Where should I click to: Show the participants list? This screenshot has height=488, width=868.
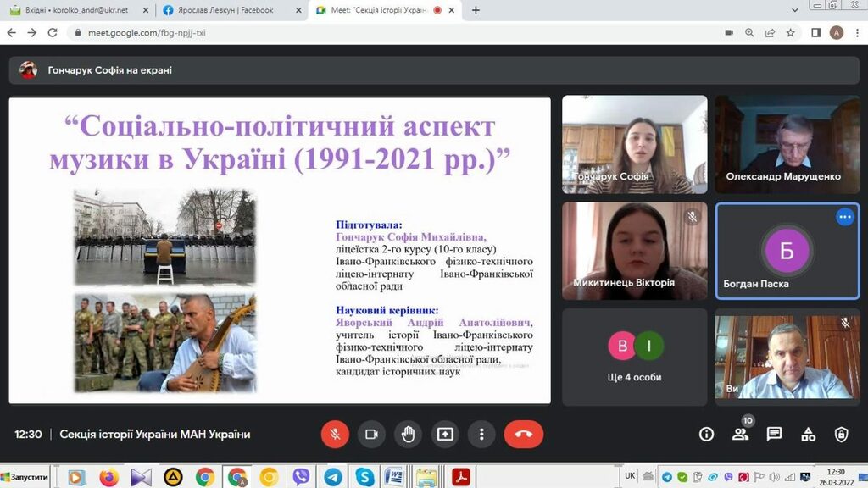click(740, 435)
